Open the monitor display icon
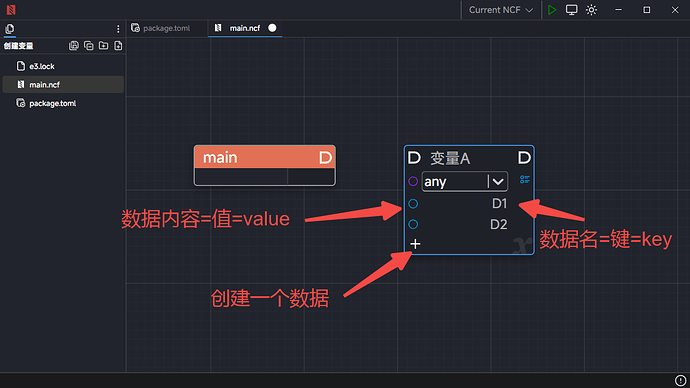Viewport: 690px width, 388px height. click(571, 10)
